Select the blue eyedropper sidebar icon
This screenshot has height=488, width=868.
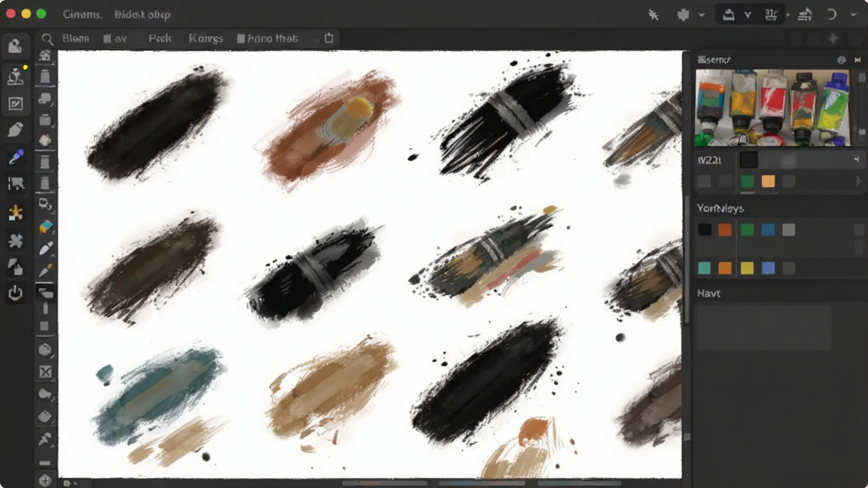15,157
